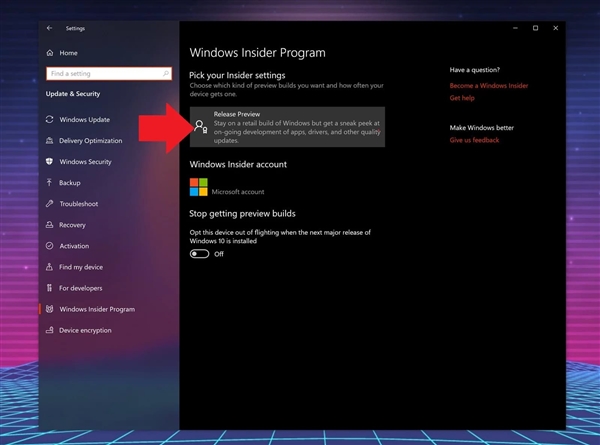600x445 pixels.
Task: Click the Release Preview person icon
Action: tap(201, 127)
